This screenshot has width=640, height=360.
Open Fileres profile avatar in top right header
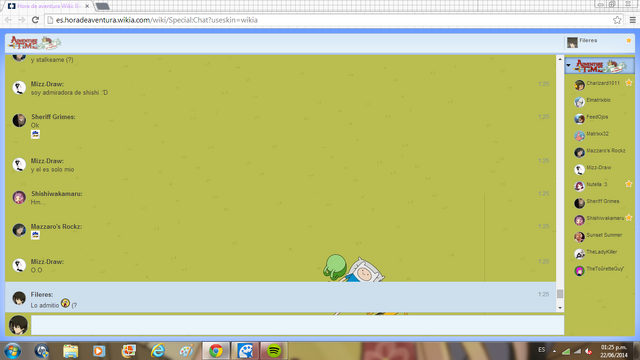(572, 42)
